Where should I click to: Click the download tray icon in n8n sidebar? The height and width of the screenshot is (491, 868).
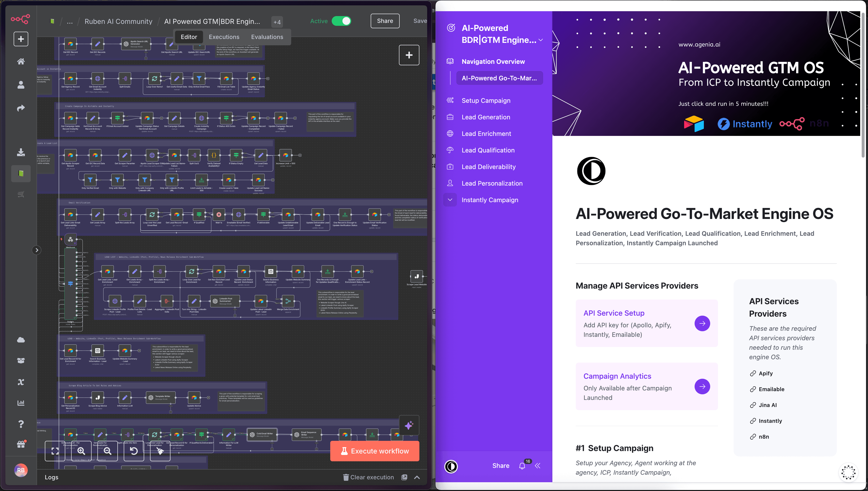coord(21,152)
